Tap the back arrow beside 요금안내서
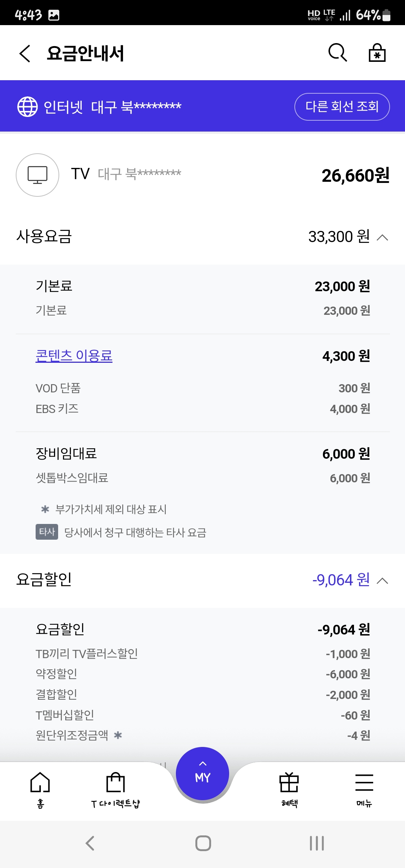Image resolution: width=405 pixels, height=868 pixels. [x=25, y=53]
